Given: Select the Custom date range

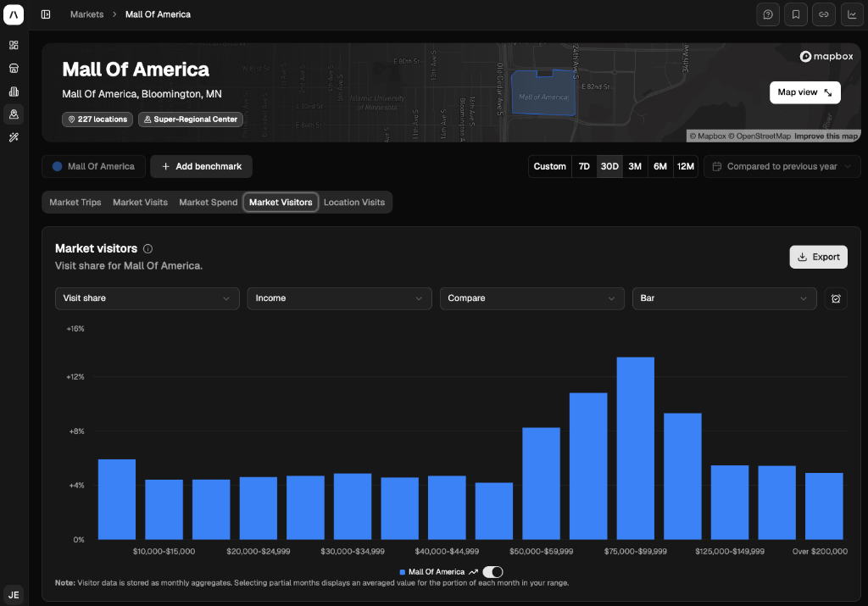Looking at the screenshot, I should pos(549,167).
